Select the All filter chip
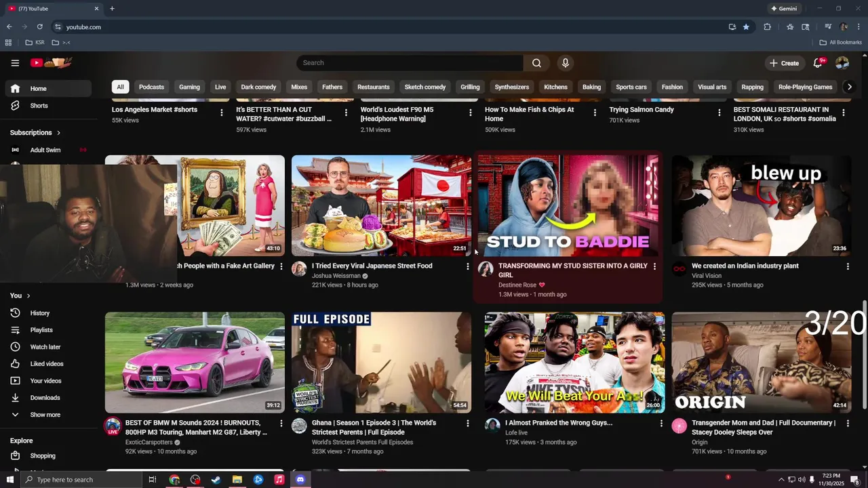This screenshot has width=868, height=488. [x=120, y=87]
